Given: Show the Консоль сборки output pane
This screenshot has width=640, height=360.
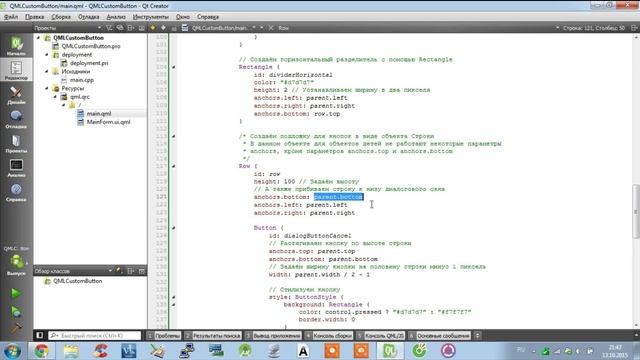Looking at the screenshot, I should tap(329, 336).
